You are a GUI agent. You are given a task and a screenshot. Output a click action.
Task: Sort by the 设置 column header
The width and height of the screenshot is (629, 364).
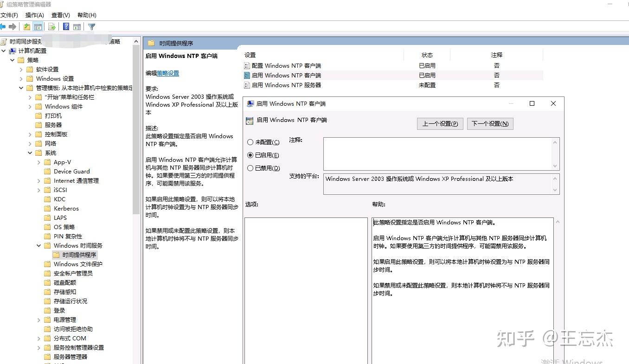pos(250,55)
